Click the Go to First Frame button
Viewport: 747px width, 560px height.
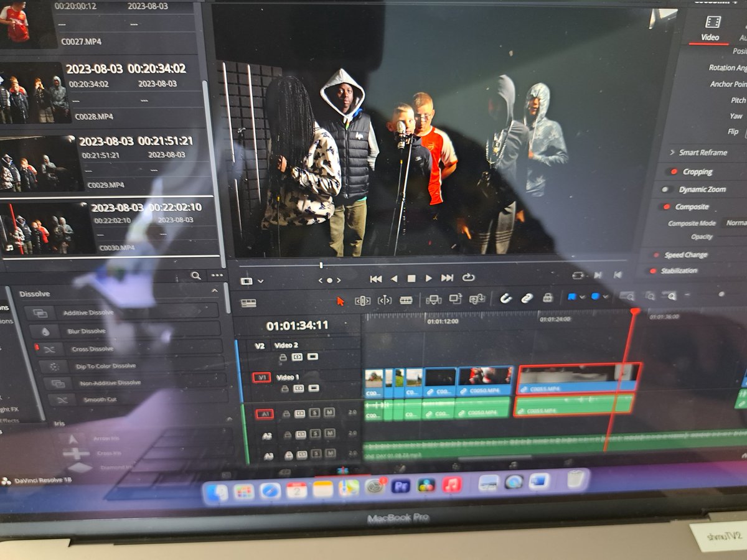(375, 279)
